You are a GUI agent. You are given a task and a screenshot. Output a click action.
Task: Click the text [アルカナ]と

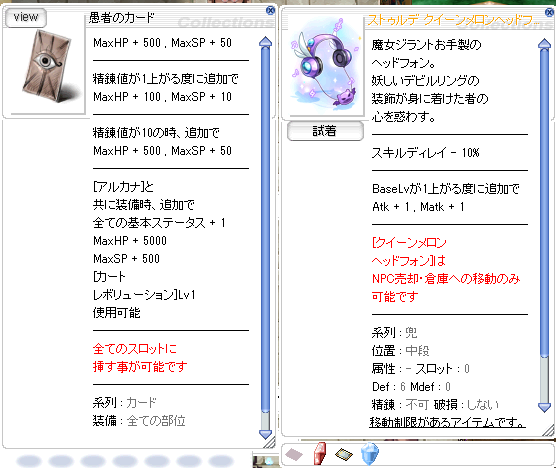tap(123, 187)
